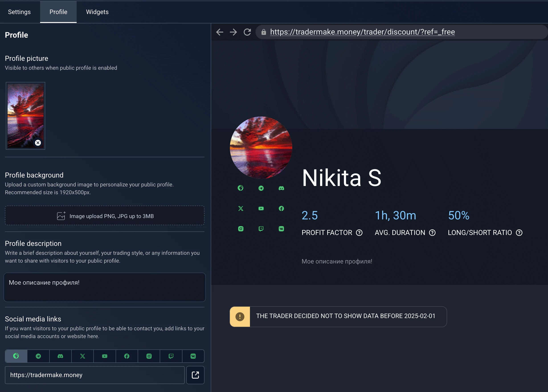Remove the uploaded profile picture
Viewport: 548px width, 392px height.
point(38,143)
